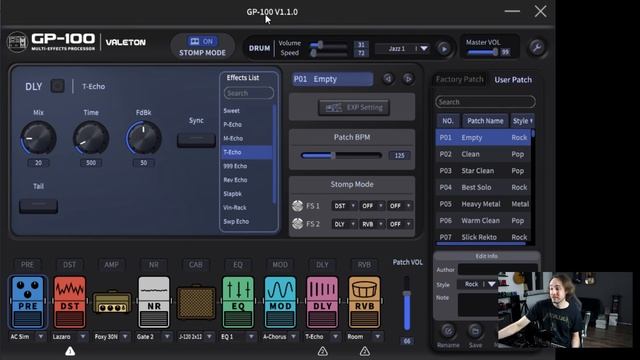Viewport: 640px width, 360px height.
Task: Select Sweet in the Effects List
Action: (247, 111)
